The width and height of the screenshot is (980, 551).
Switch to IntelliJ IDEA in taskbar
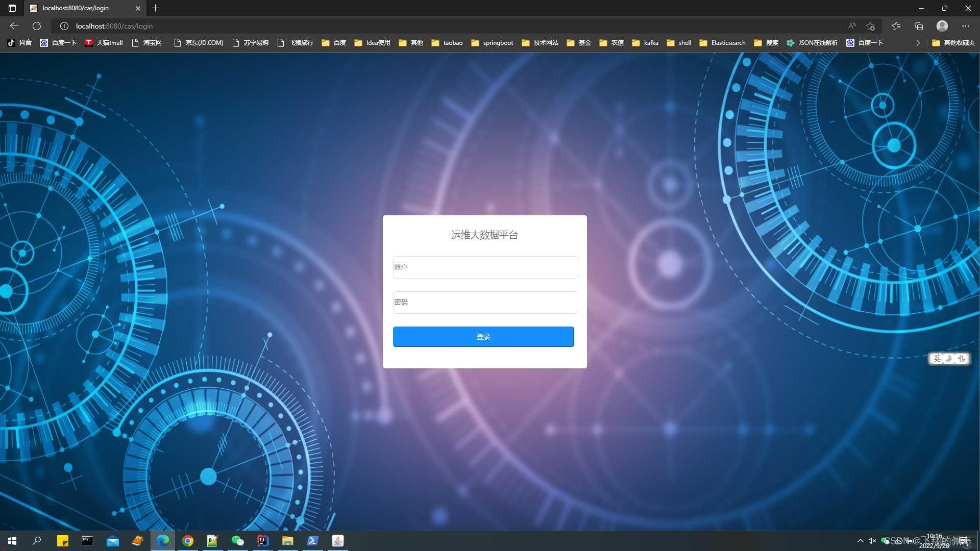(262, 541)
